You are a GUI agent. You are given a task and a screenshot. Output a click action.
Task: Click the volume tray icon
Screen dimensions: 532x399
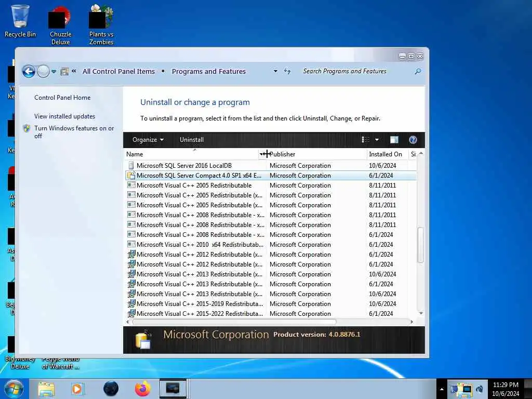point(480,389)
